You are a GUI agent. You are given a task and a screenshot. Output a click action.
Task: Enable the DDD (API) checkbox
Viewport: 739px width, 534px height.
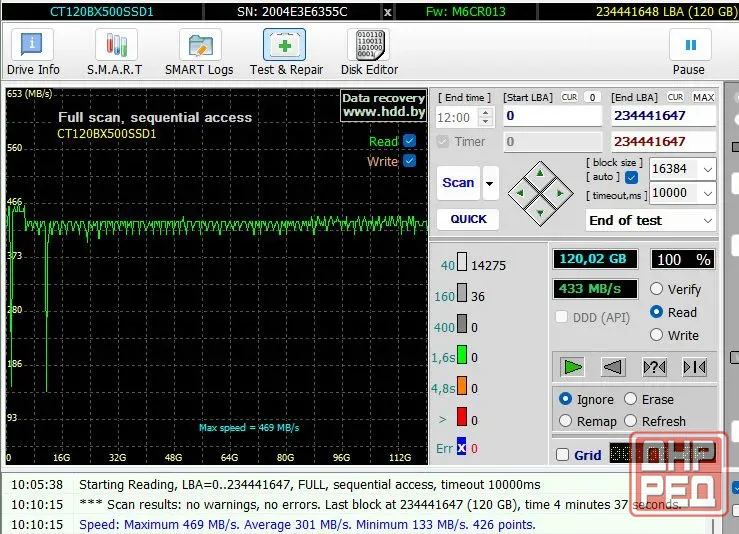pos(561,317)
